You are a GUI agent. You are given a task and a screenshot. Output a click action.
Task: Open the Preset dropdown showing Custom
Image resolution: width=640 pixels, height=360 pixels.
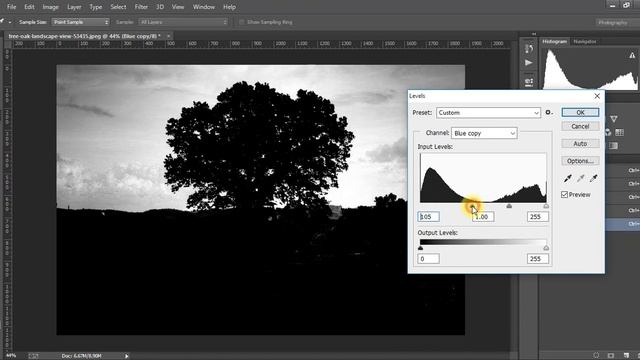pos(488,113)
